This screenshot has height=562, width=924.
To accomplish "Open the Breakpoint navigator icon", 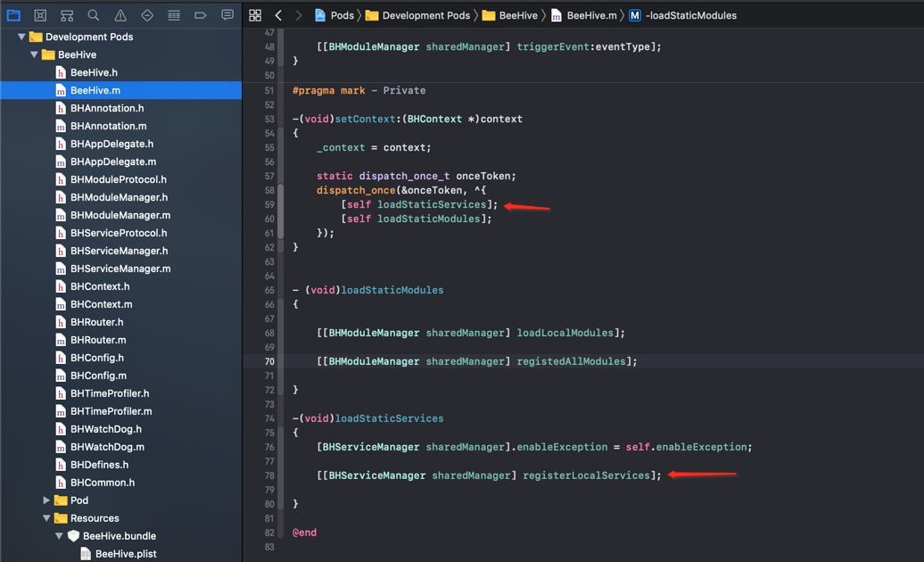I will point(201,15).
